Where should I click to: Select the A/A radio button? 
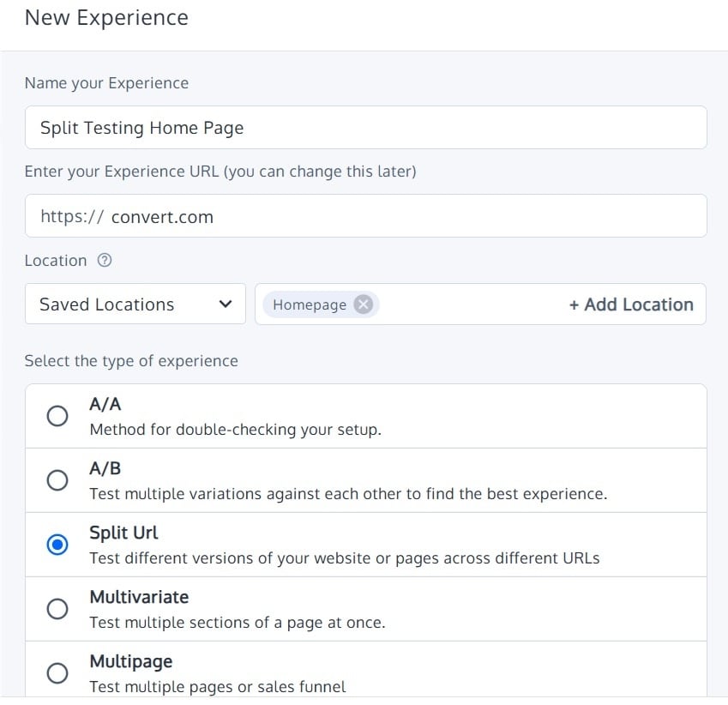click(57, 416)
